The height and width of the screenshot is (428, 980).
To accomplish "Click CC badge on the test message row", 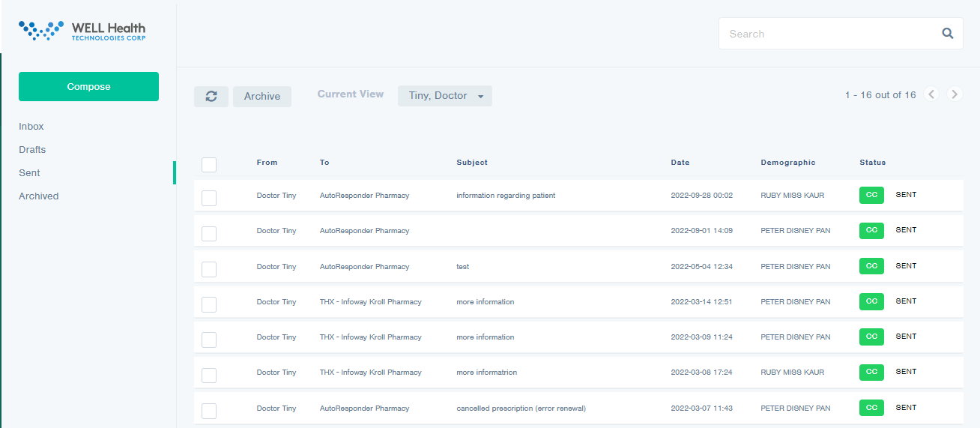I will [x=871, y=266].
